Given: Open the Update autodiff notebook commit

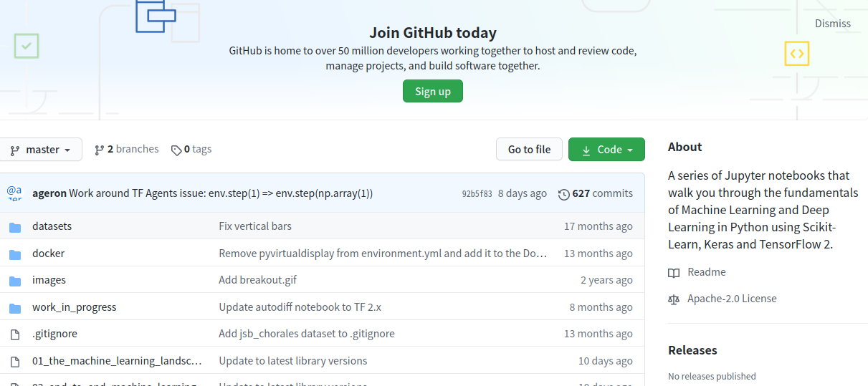Looking at the screenshot, I should click(x=300, y=307).
